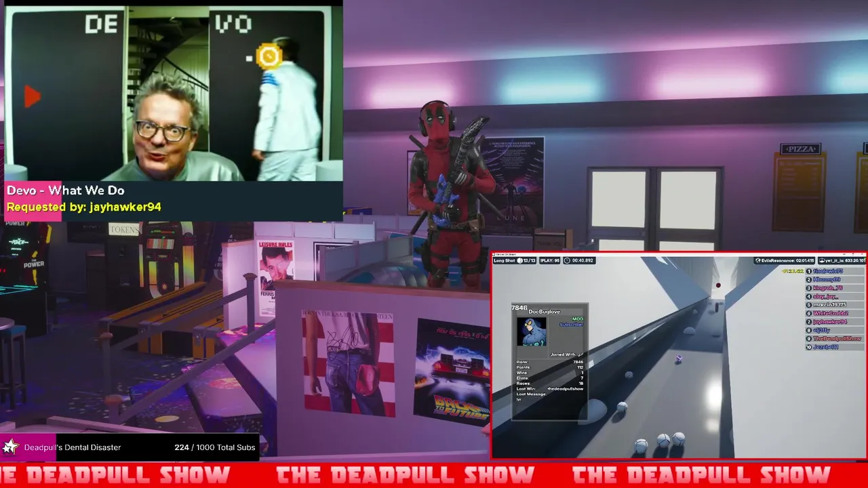Viewport: 868px width, 488px height.
Task: Click DocBuglove name on player card
Action: (x=544, y=312)
